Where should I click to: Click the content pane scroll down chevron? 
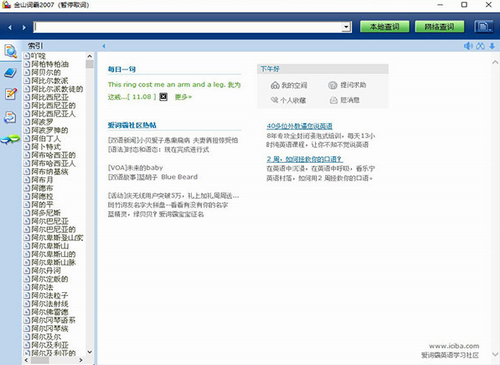tap(495, 354)
